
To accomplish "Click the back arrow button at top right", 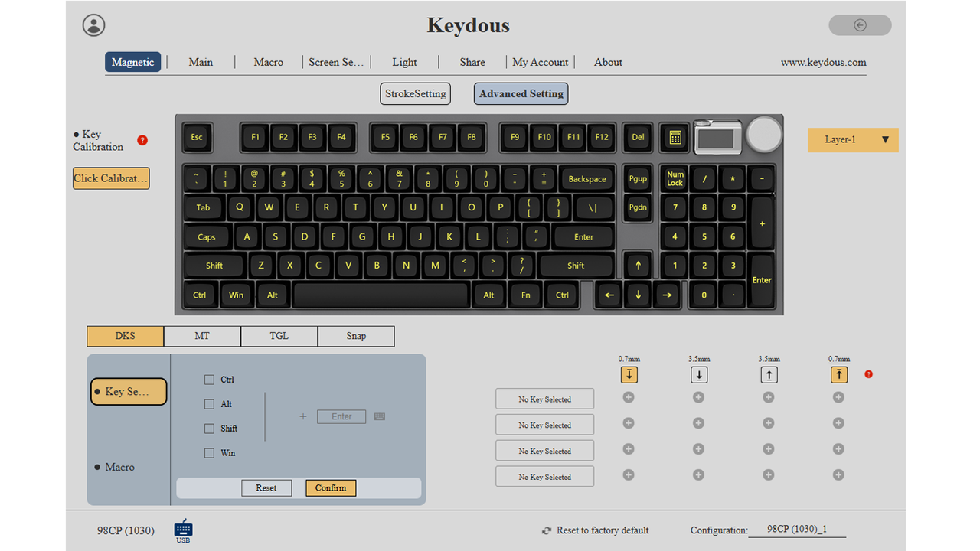I will (860, 25).
